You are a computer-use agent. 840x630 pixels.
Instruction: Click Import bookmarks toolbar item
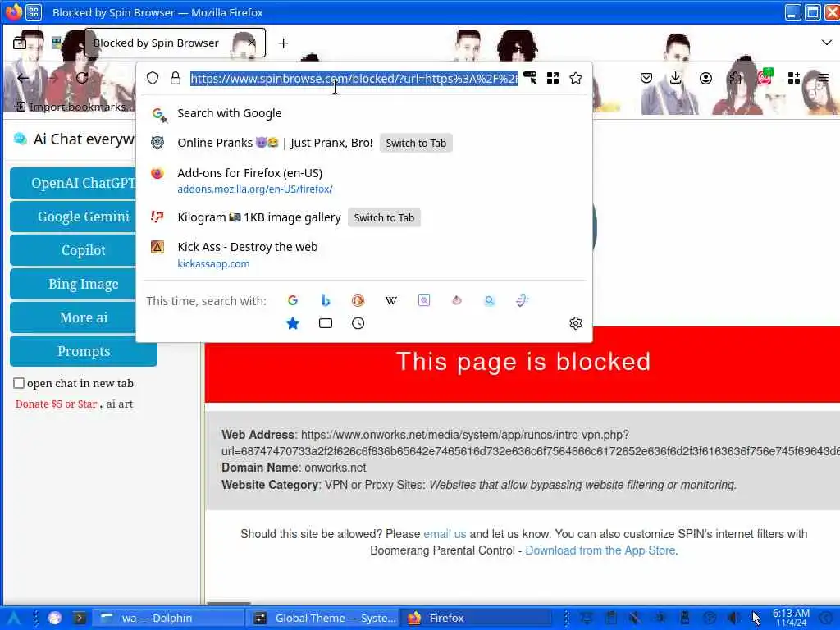73,107
